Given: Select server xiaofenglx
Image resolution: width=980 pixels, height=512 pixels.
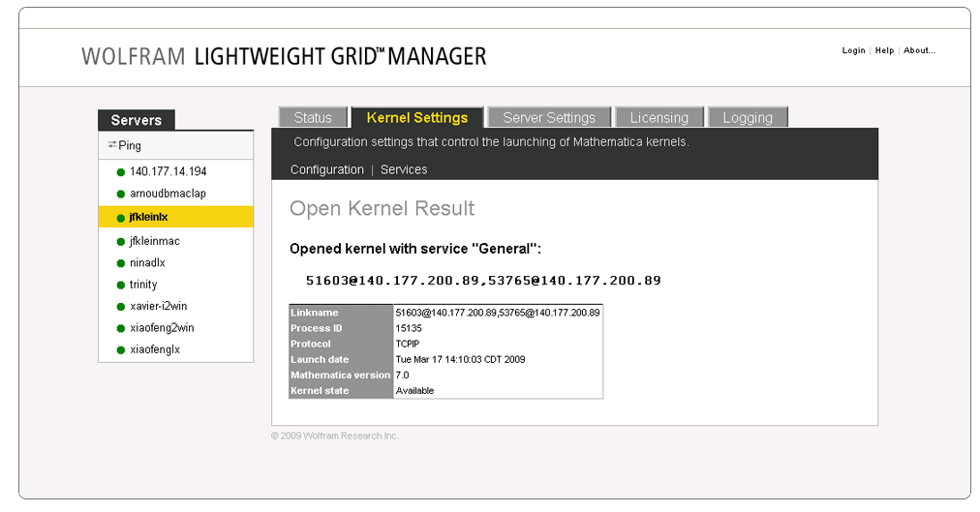Looking at the screenshot, I should point(154,349).
